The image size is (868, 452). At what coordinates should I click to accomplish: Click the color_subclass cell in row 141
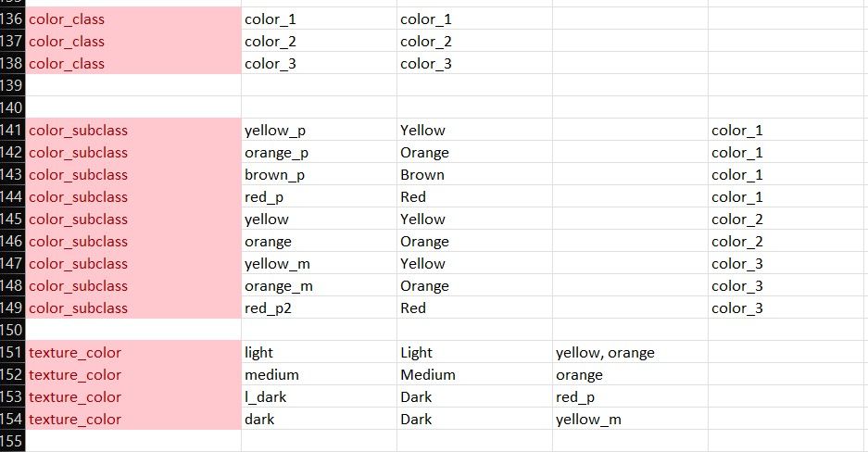pyautogui.click(x=133, y=131)
